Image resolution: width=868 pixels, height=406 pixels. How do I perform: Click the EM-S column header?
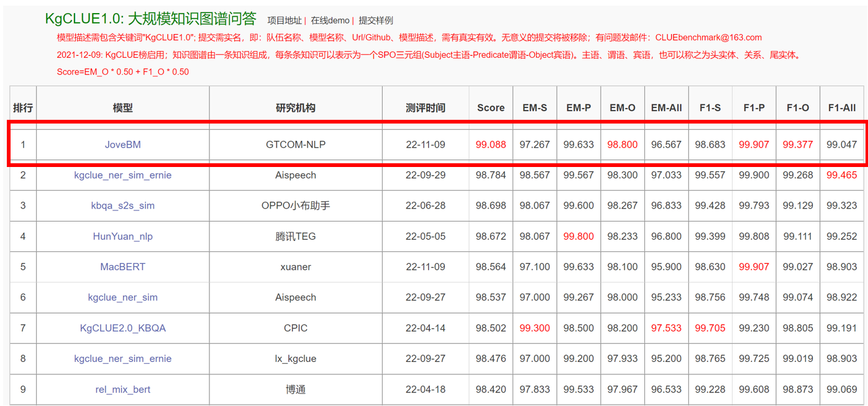[534, 107]
